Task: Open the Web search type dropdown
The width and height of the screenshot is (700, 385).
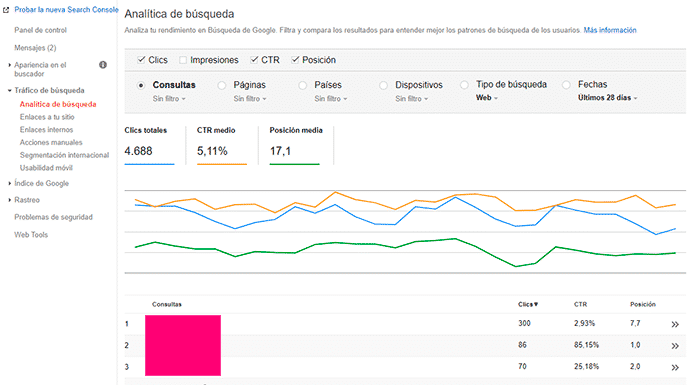Action: tap(487, 97)
